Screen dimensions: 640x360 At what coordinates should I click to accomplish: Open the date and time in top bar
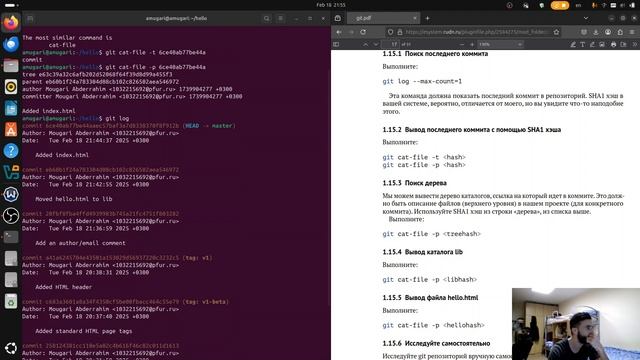click(x=331, y=5)
